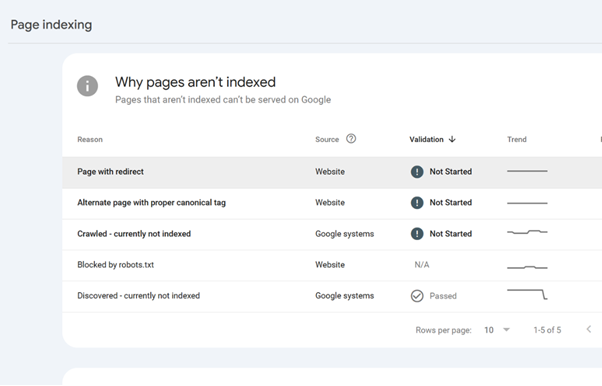Click the Rows per page label
This screenshot has height=386, width=602.
coord(443,330)
